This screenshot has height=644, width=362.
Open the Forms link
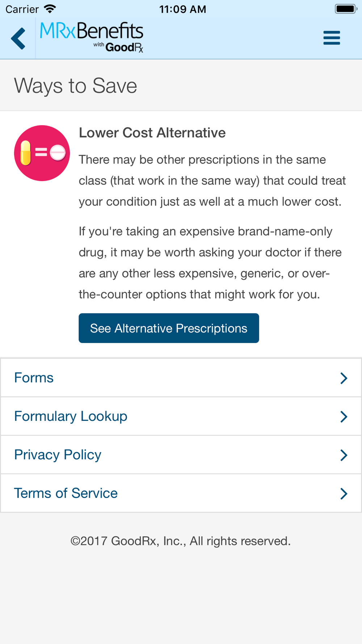pyautogui.click(x=34, y=378)
